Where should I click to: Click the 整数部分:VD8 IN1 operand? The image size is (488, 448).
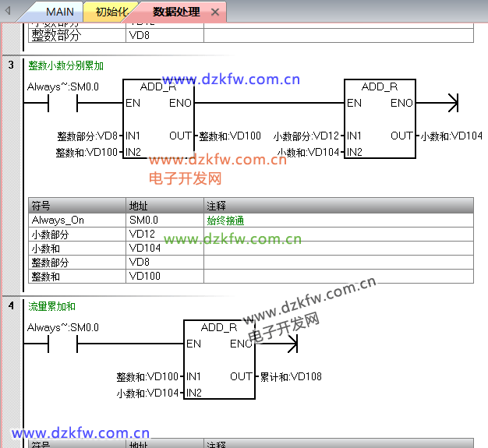coord(87,136)
